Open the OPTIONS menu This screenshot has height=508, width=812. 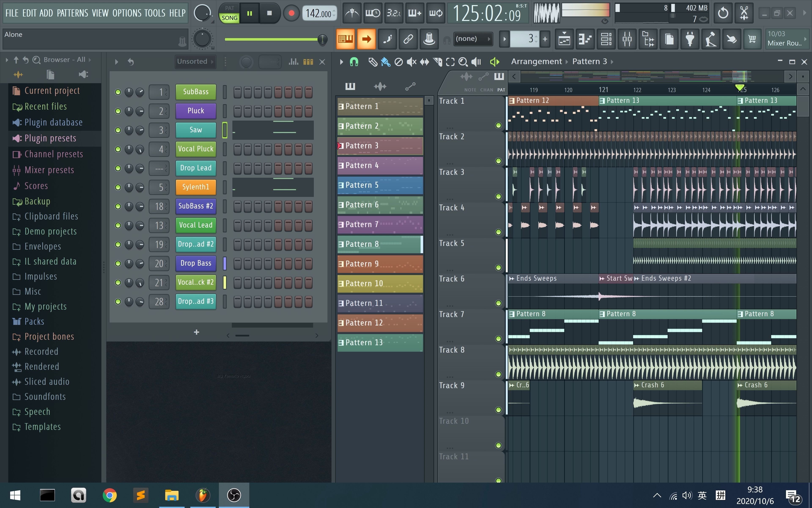click(x=127, y=13)
